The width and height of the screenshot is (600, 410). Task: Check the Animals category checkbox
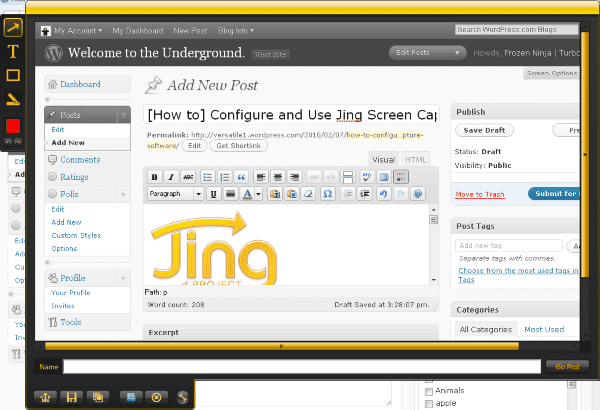coord(429,392)
